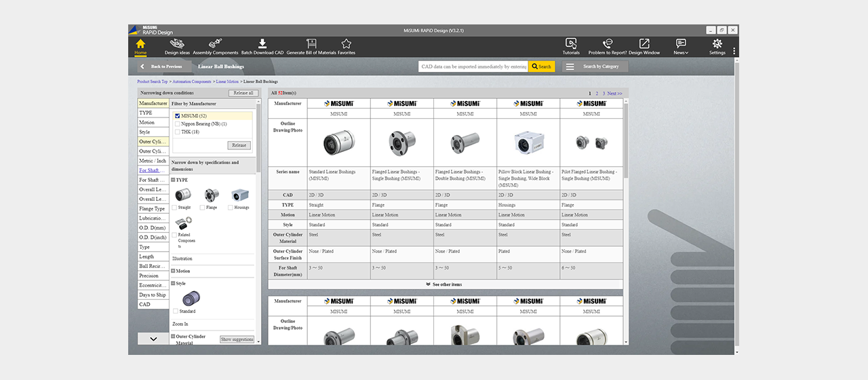Open the Design Window icon
868x380 pixels.
click(644, 44)
